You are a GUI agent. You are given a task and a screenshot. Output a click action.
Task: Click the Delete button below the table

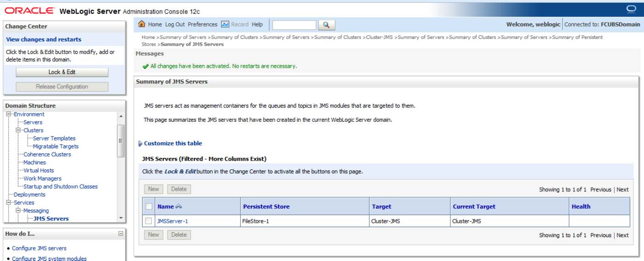179,235
